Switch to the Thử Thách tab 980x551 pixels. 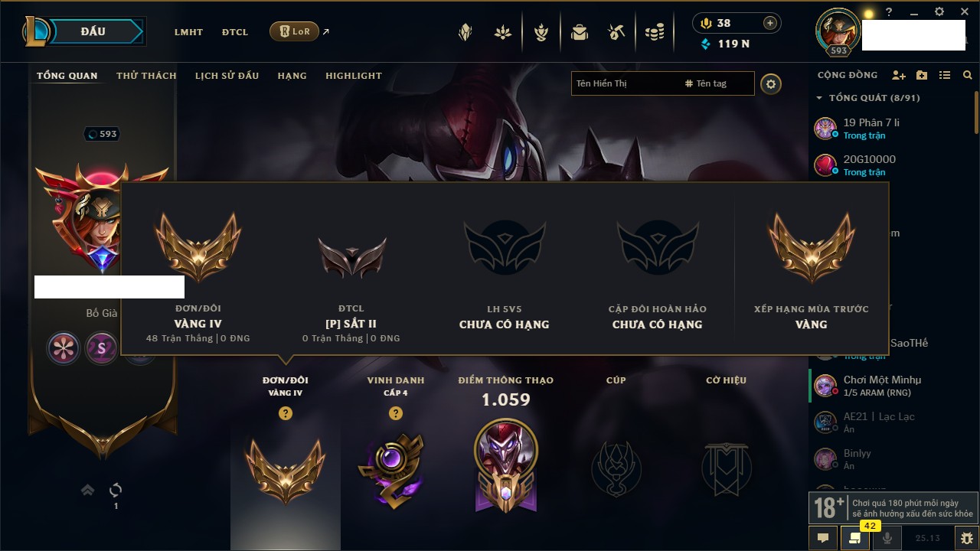click(146, 76)
